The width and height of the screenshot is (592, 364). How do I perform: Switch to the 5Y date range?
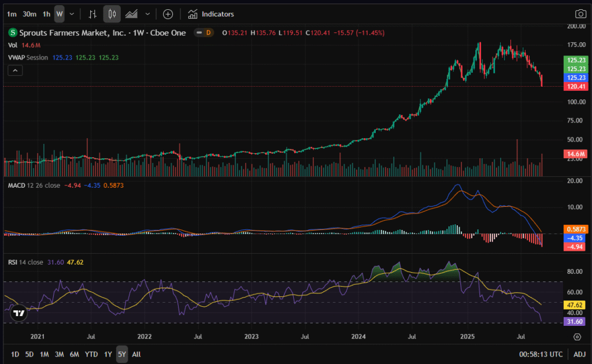pyautogui.click(x=121, y=354)
